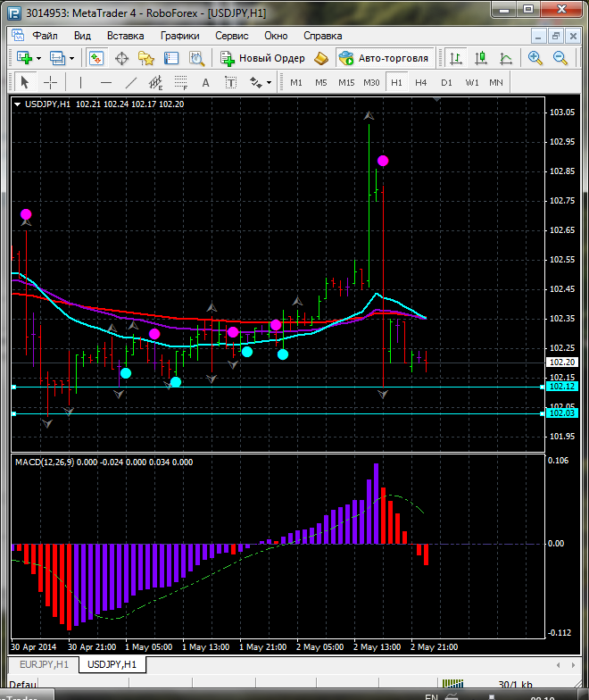Screen dimensions: 589x700
Task: Open the Сервис menu
Action: (233, 36)
